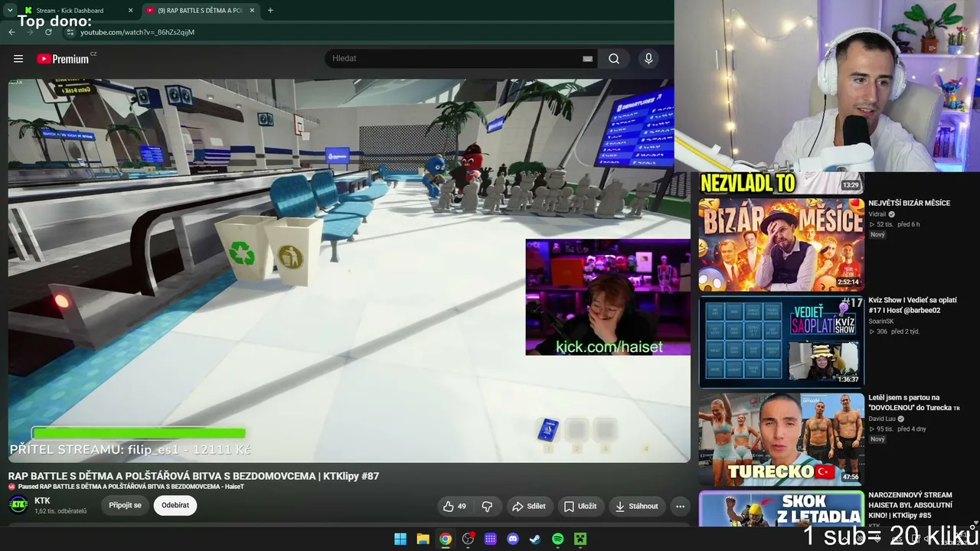Expand the tab search dropdown arrow

[9, 11]
